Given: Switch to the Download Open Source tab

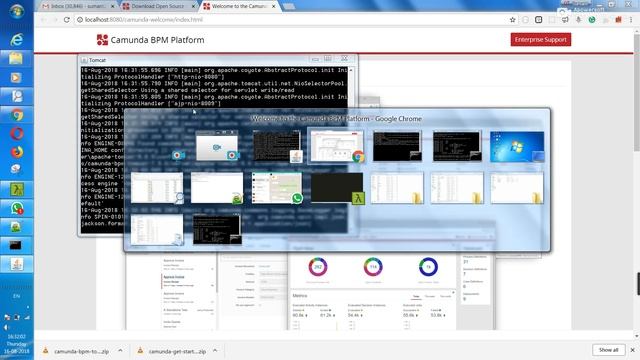Looking at the screenshot, I should 158,6.
